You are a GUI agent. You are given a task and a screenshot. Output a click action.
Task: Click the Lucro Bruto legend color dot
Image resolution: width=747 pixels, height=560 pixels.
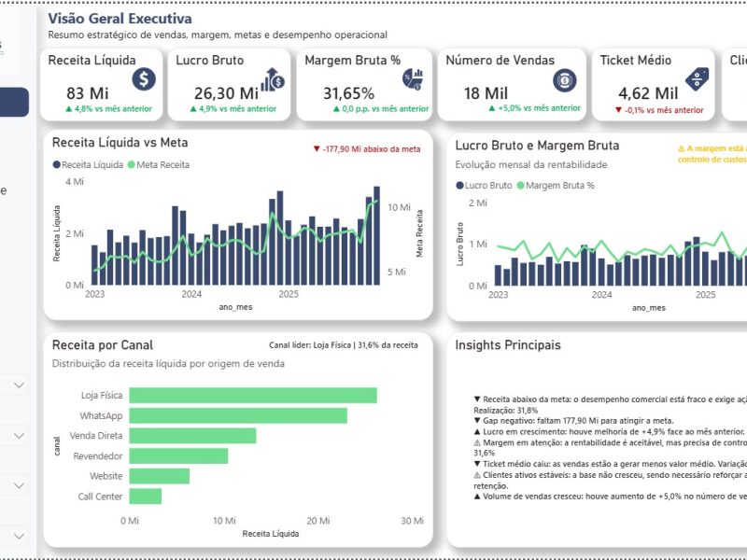459,185
